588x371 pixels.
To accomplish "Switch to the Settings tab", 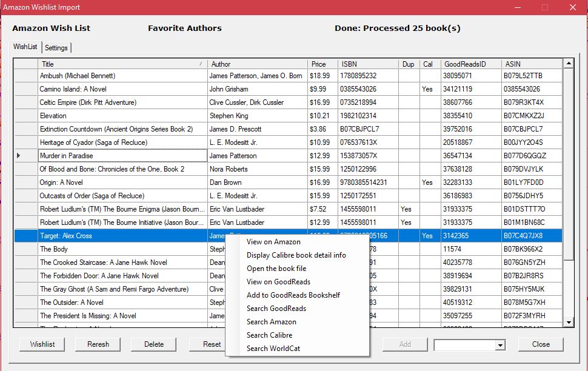I will pyautogui.click(x=56, y=48).
